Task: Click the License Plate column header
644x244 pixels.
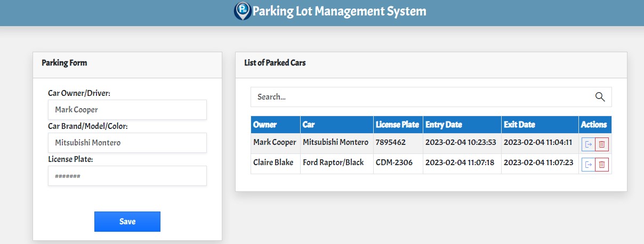Action: [398, 125]
